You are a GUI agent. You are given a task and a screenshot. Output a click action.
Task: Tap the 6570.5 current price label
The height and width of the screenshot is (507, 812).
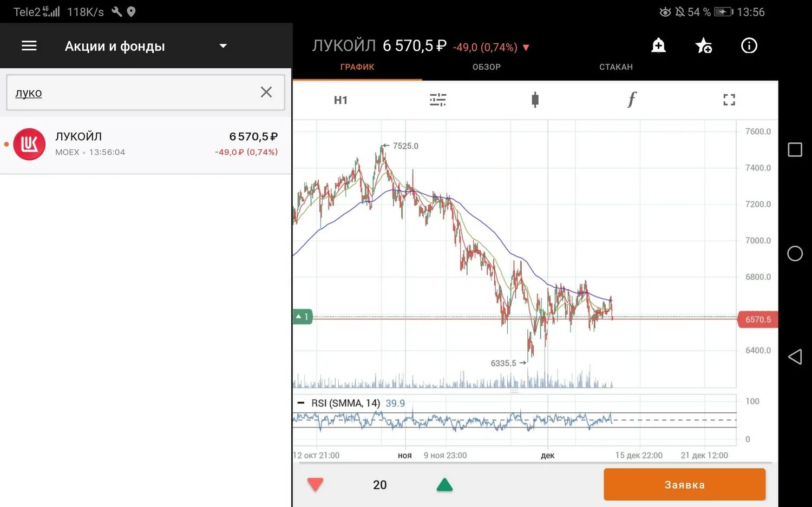pos(757,319)
